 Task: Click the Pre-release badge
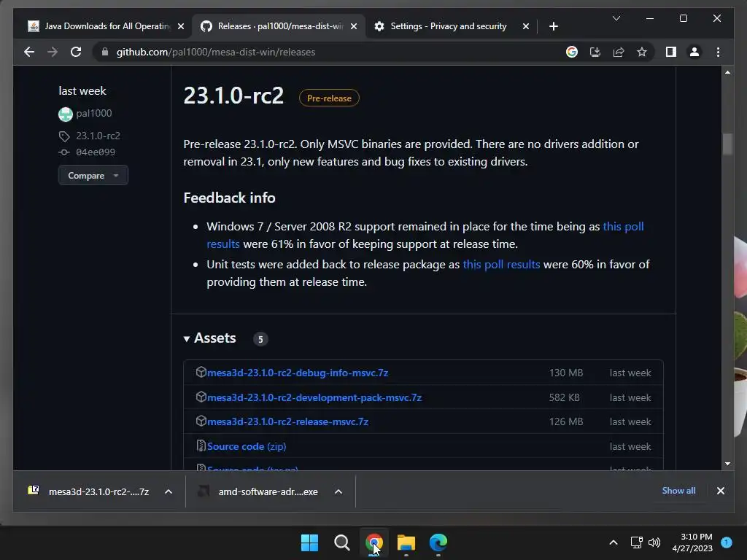[329, 98]
